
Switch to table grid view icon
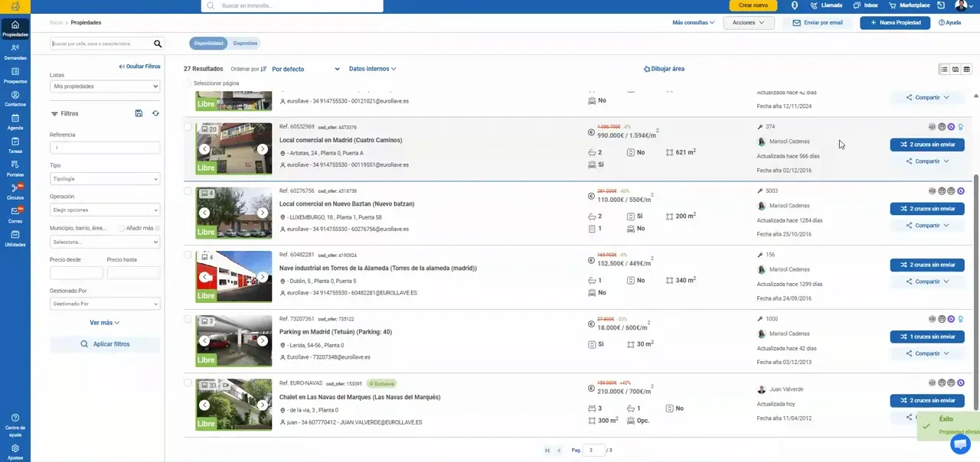(966, 70)
